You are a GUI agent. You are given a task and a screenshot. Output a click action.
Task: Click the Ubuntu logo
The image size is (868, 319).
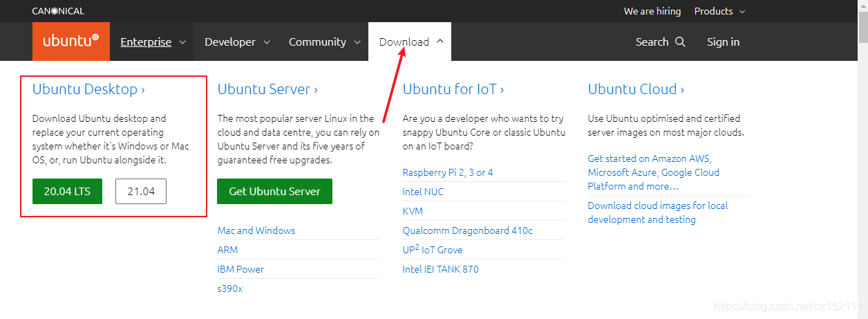point(71,42)
